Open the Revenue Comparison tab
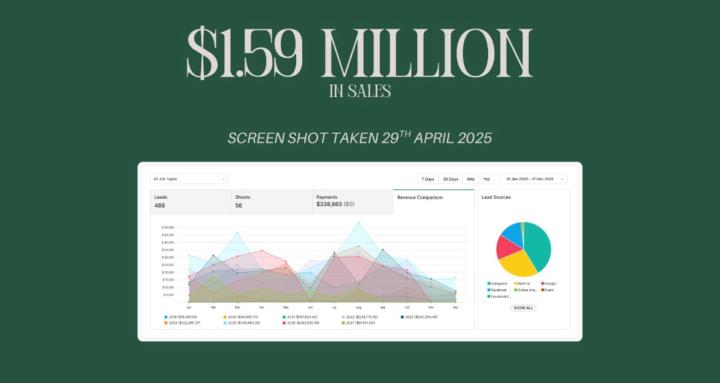Viewport: 720px width, 383px height. [x=433, y=202]
